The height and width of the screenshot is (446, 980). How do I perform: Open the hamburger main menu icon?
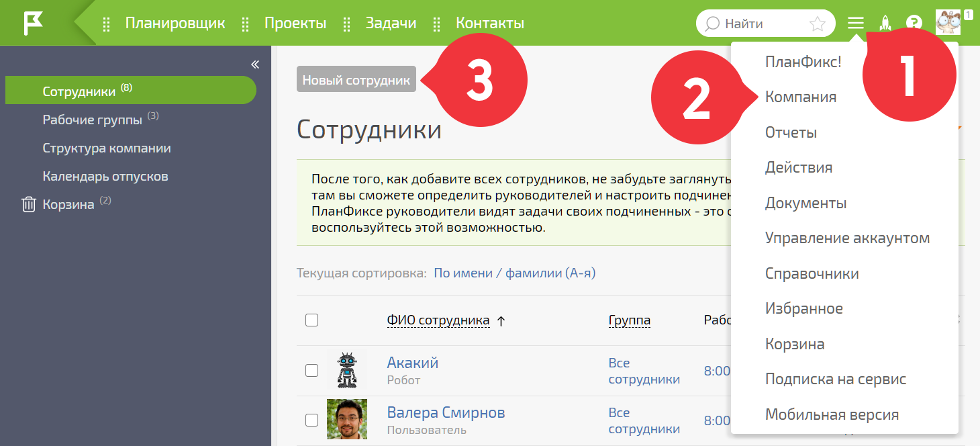[855, 24]
